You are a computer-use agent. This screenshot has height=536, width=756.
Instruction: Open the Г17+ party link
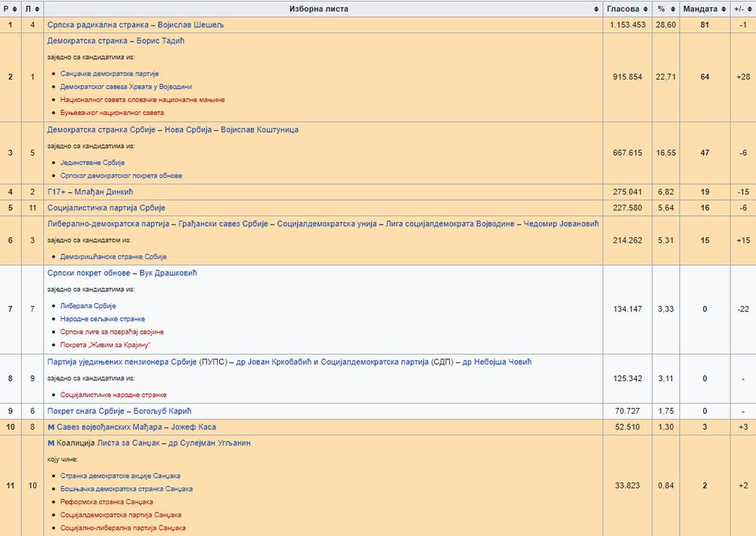[57, 192]
